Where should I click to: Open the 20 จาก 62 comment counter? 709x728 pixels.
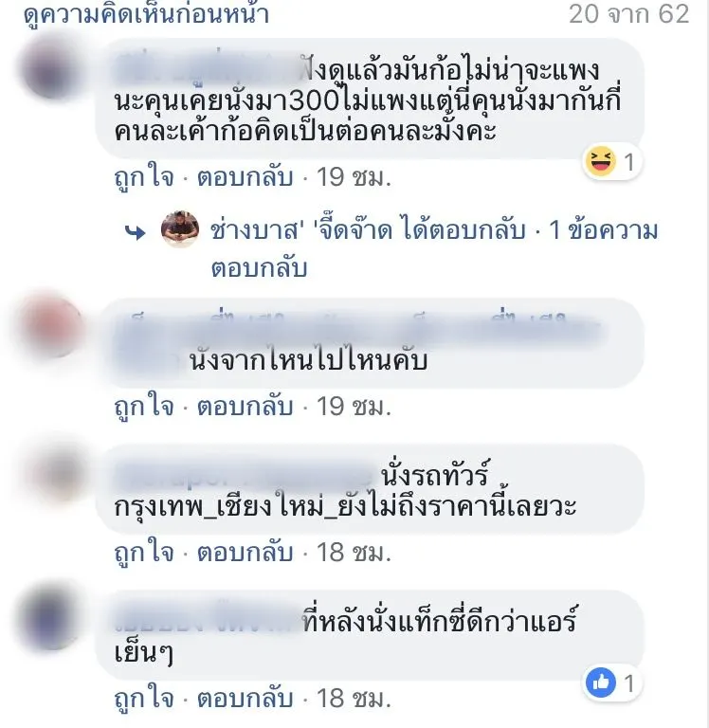pos(629,14)
